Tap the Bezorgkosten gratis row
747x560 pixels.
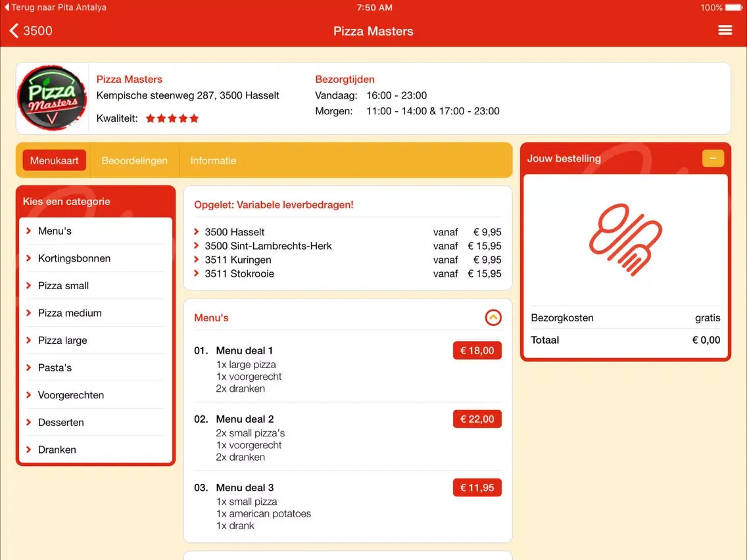tap(625, 317)
